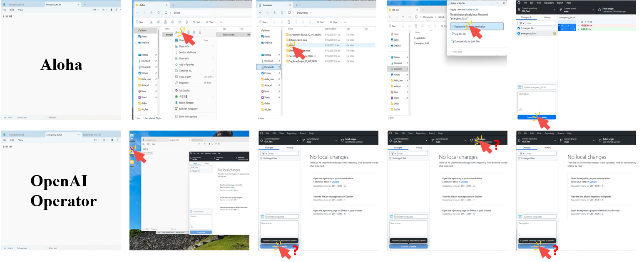This screenshot has height=262, width=644.
Task: Open Videos in the GitTest Explorer sidebar
Action: tap(142, 97)
